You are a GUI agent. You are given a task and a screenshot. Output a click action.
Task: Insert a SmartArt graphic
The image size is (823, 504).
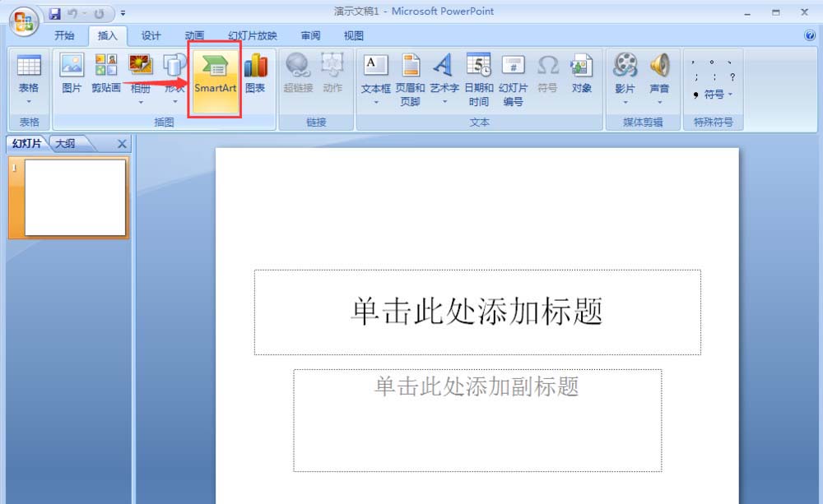coord(215,81)
